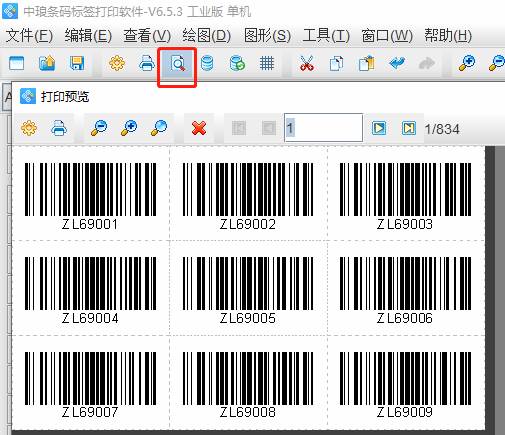Click the grid display icon in toolbar
Image resolution: width=505 pixels, height=435 pixels.
pos(267,63)
